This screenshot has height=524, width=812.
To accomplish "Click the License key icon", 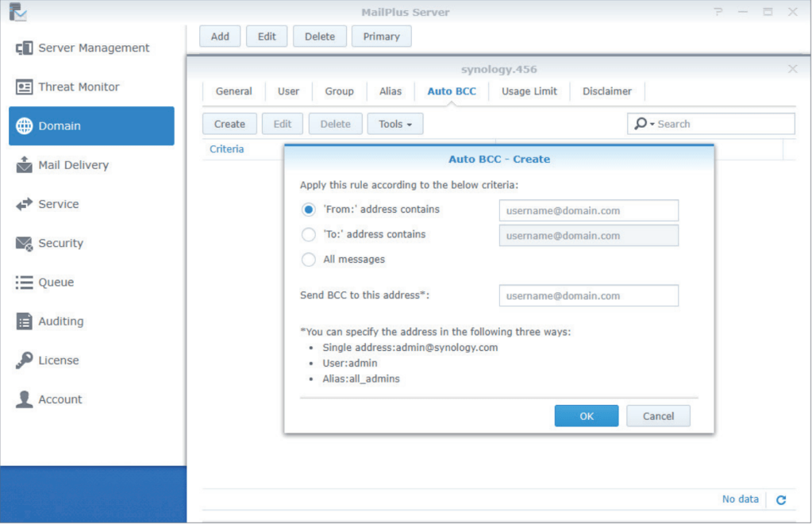I will point(25,360).
